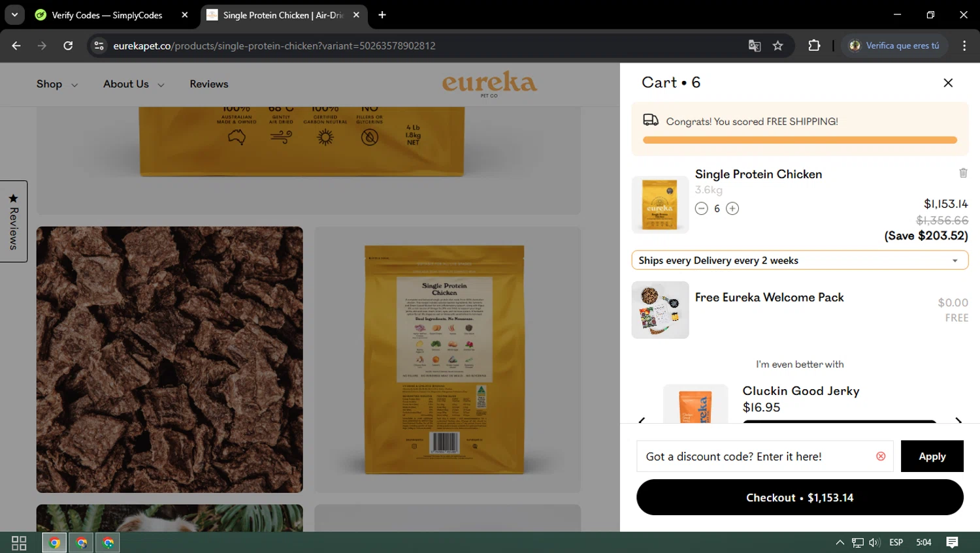Close the cart panel
The height and width of the screenshot is (553, 980).
tap(948, 83)
